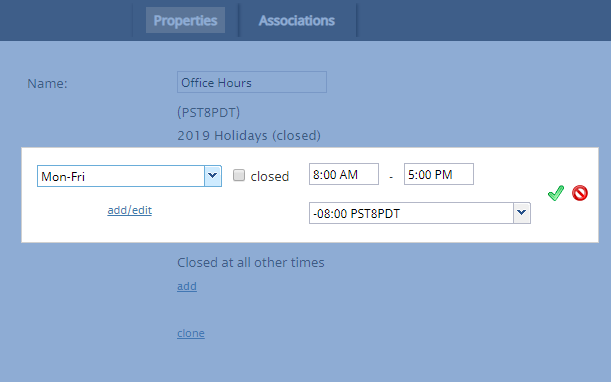Click the add link below closed times

(187, 286)
